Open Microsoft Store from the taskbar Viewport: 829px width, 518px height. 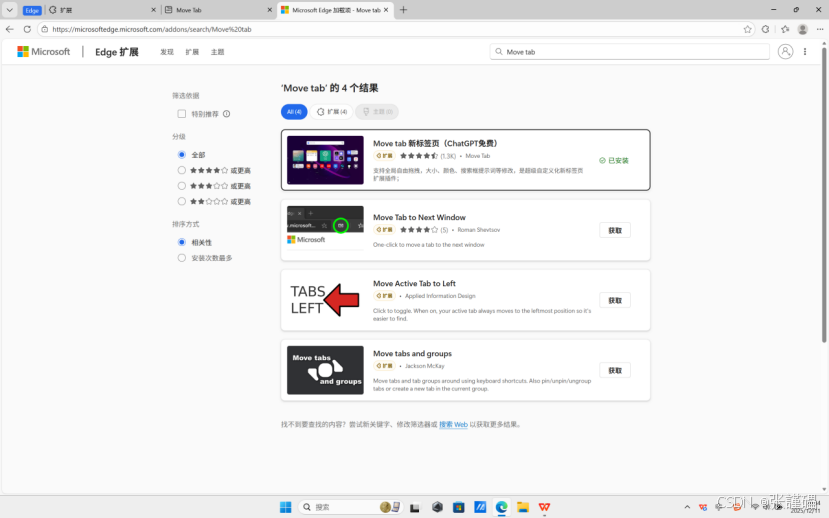coord(458,507)
